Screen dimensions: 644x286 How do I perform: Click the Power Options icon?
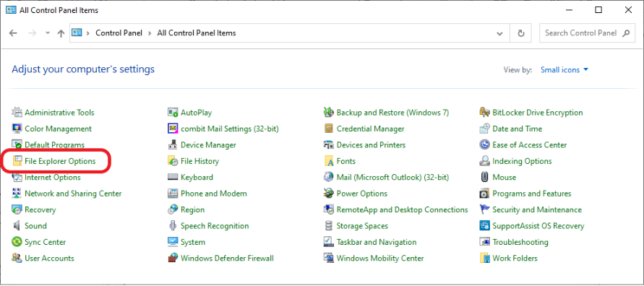pyautogui.click(x=328, y=194)
